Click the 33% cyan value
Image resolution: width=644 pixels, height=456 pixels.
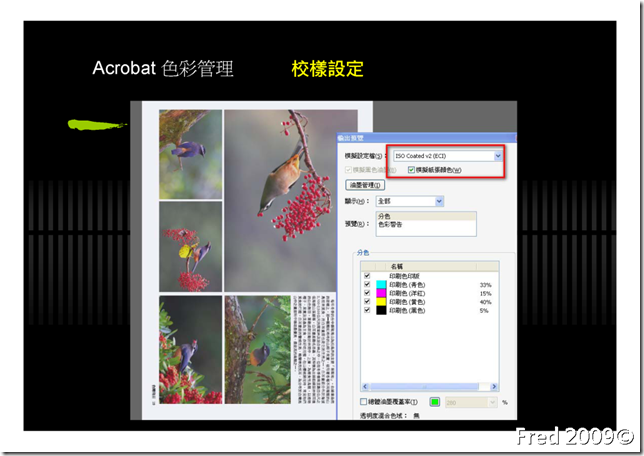point(485,285)
